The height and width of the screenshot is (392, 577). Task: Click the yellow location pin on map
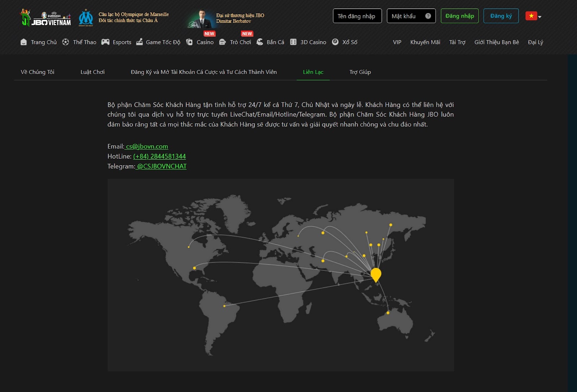[376, 275]
